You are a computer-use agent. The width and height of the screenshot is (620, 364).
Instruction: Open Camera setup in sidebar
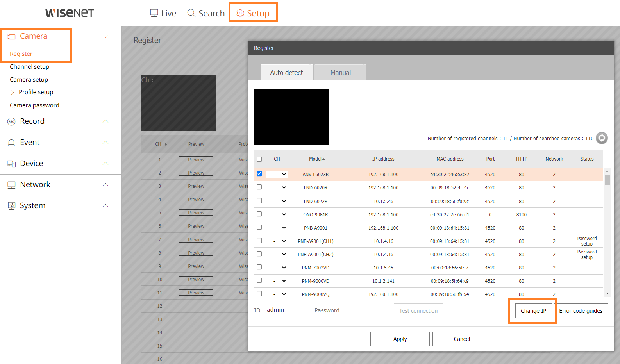click(29, 80)
